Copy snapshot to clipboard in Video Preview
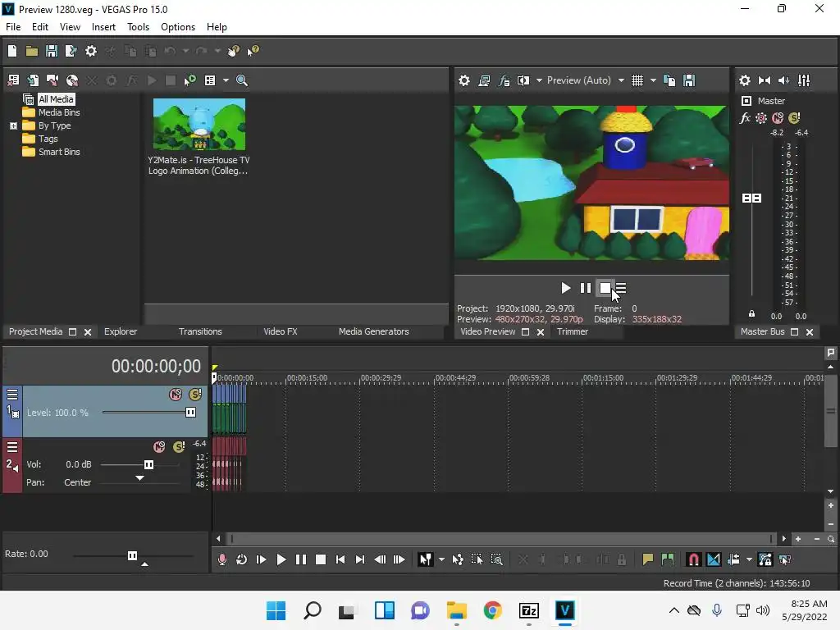This screenshot has height=630, width=840. point(669,80)
